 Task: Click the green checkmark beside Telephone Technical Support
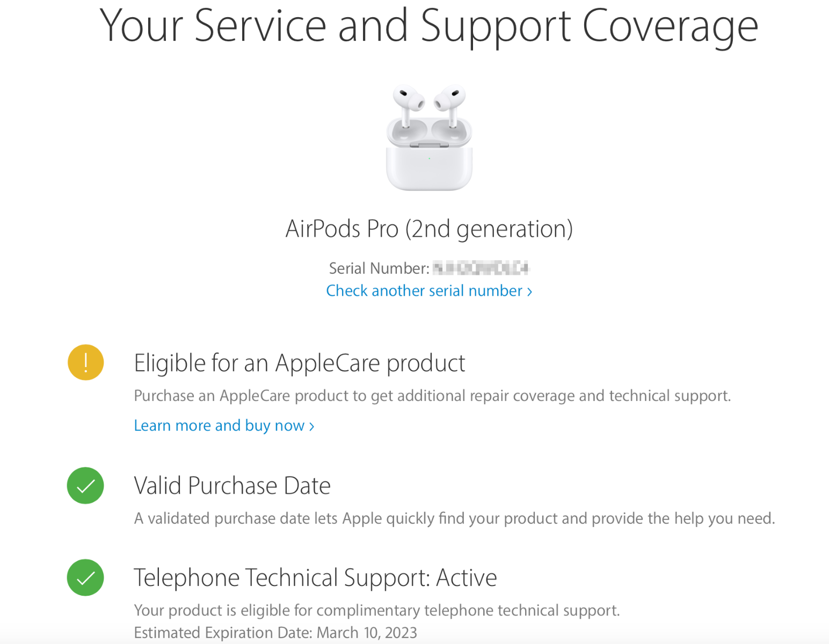(85, 577)
